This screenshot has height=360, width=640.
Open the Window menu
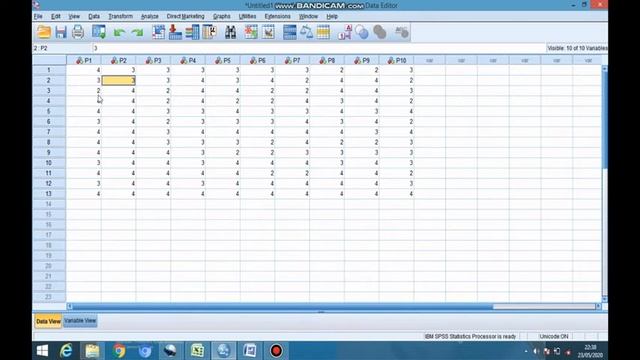pos(308,16)
